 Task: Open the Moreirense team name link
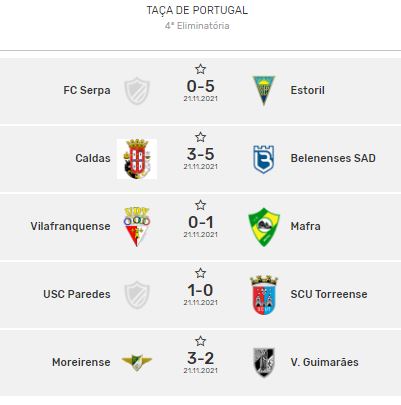point(81,362)
